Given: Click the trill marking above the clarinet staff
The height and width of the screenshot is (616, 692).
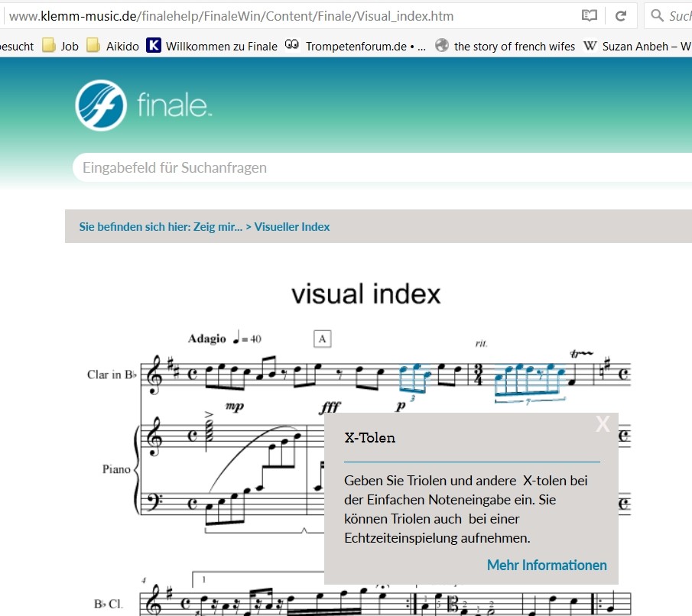Looking at the screenshot, I should tap(581, 353).
